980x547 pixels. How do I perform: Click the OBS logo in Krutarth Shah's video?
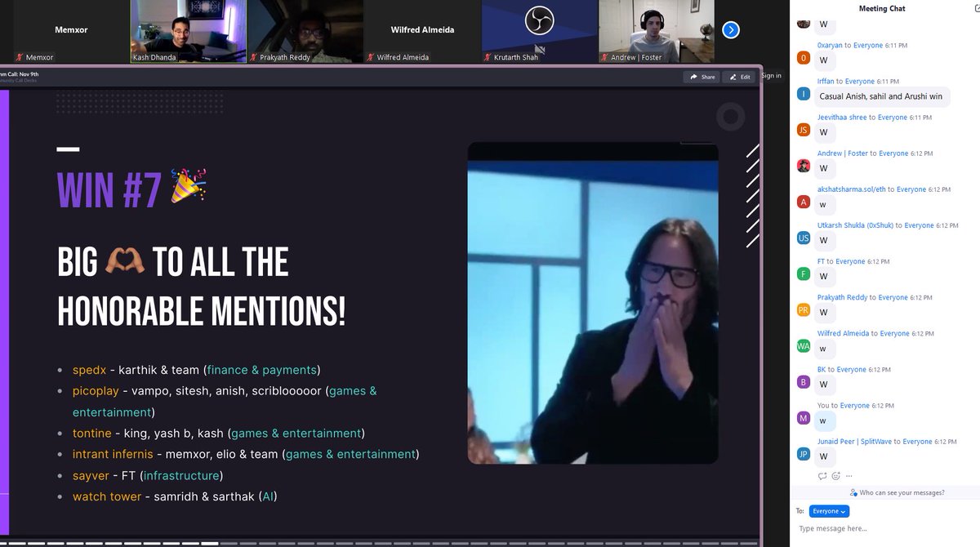(540, 20)
